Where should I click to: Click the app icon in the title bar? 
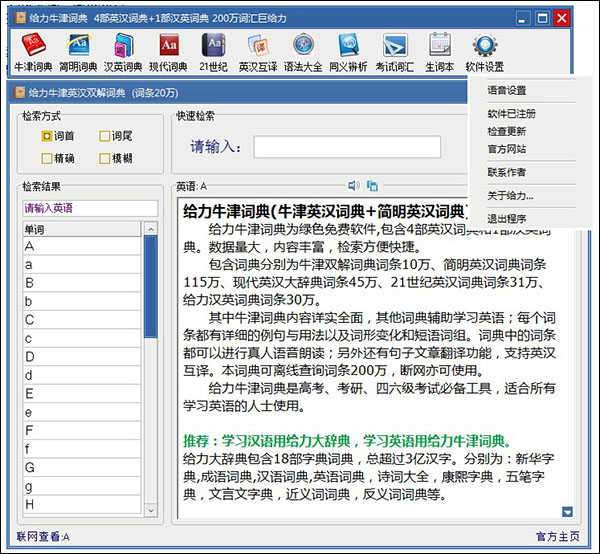point(20,18)
